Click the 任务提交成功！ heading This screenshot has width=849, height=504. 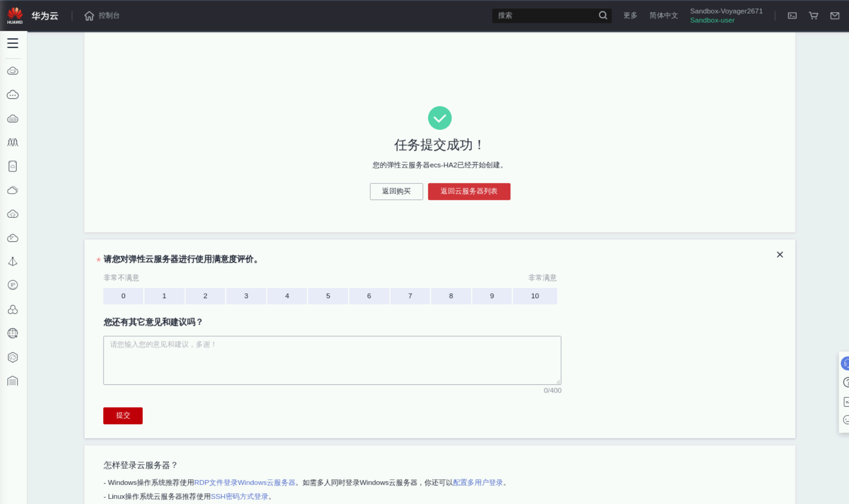[439, 145]
